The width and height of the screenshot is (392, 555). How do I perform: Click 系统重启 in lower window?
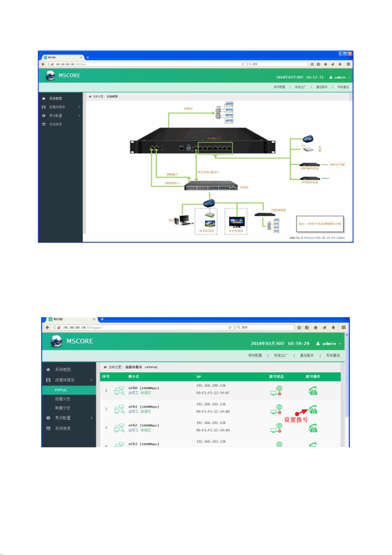coord(333,355)
